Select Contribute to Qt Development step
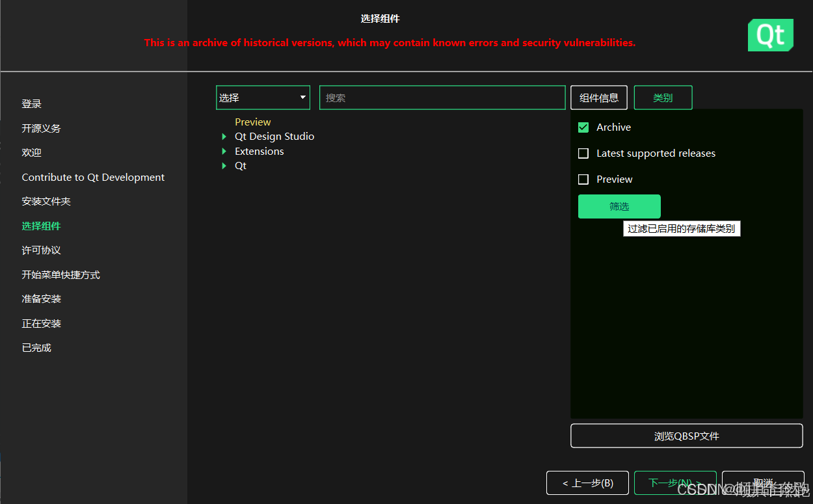Image resolution: width=813 pixels, height=504 pixels. [x=93, y=177]
